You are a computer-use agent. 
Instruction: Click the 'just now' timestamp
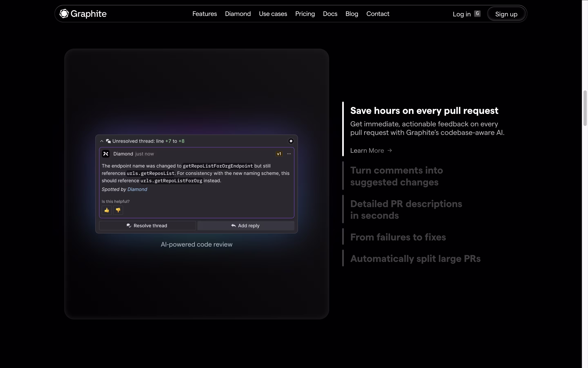point(145,154)
